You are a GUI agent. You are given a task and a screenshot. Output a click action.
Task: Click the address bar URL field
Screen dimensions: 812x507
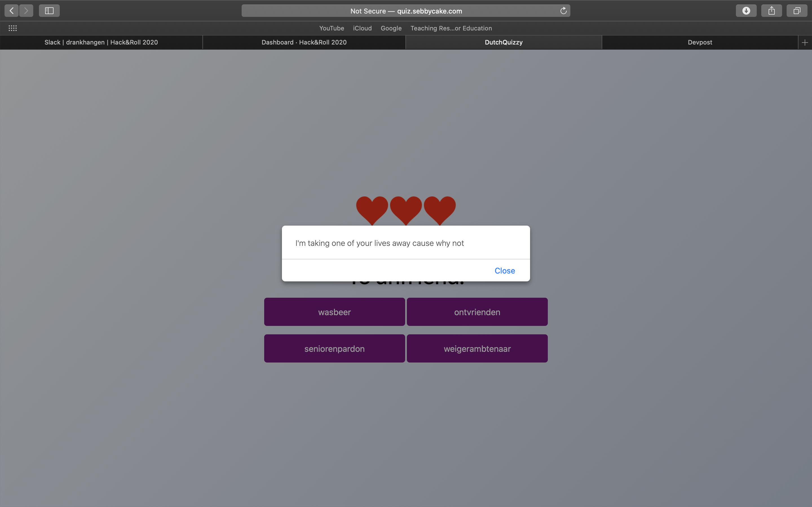pyautogui.click(x=406, y=11)
